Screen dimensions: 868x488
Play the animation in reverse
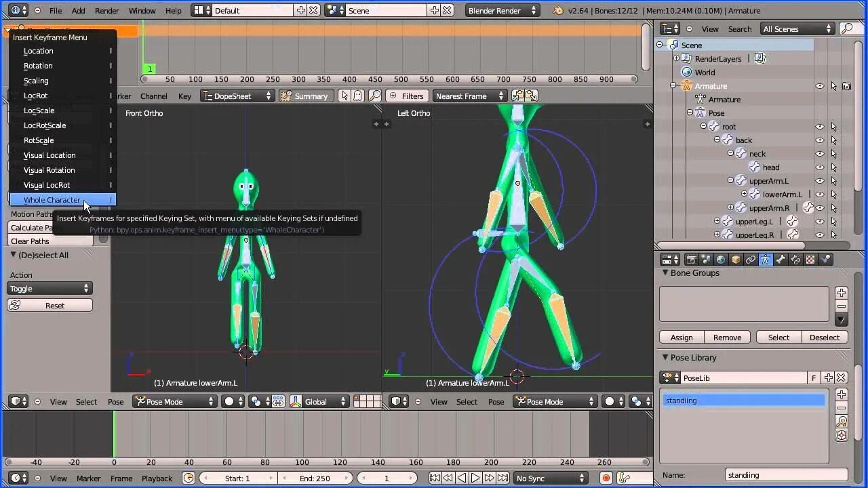462,479
